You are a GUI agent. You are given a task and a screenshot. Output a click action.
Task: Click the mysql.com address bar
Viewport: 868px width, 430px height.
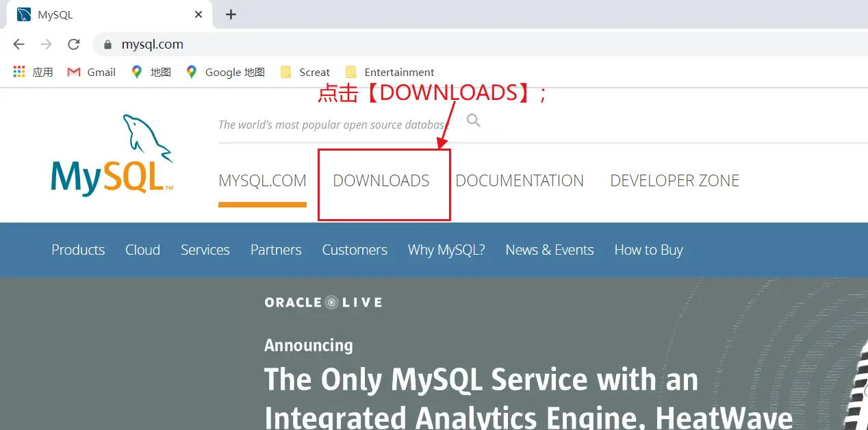pyautogui.click(x=479, y=45)
